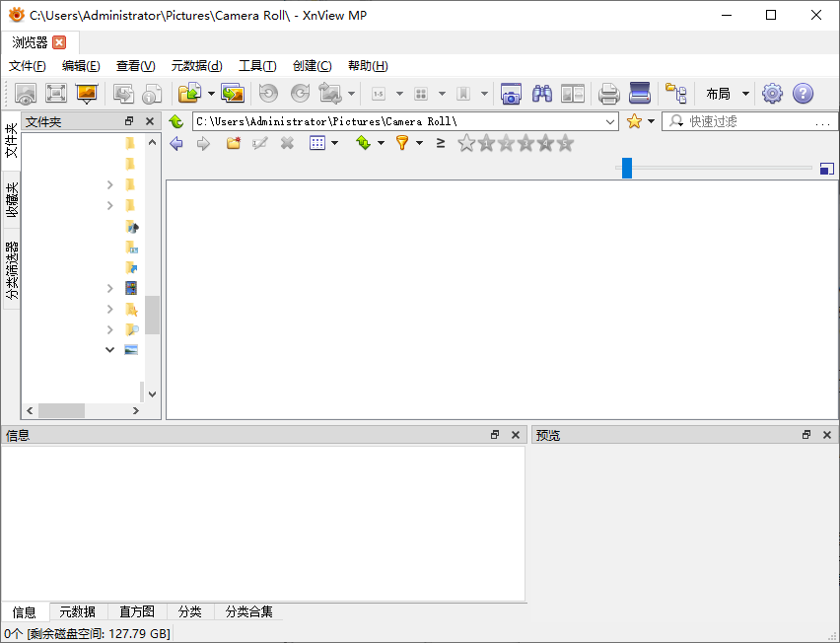Expand the filter funnel dropdown arrow

[420, 143]
